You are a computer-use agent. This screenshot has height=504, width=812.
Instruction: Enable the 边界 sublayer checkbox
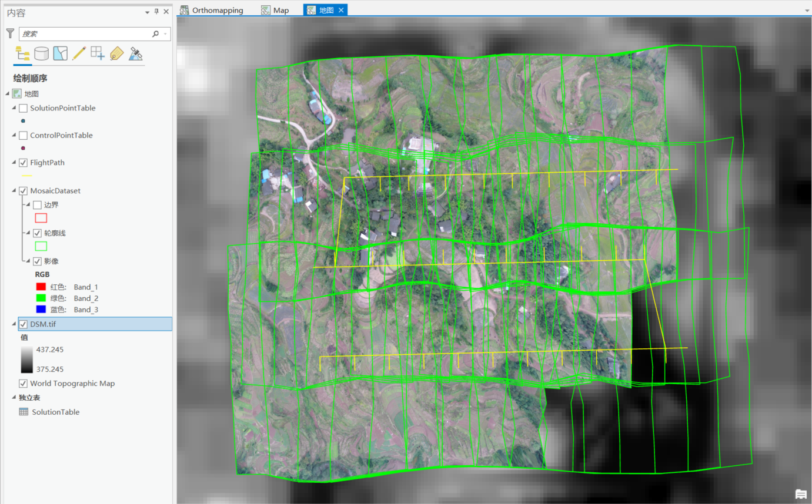37,205
